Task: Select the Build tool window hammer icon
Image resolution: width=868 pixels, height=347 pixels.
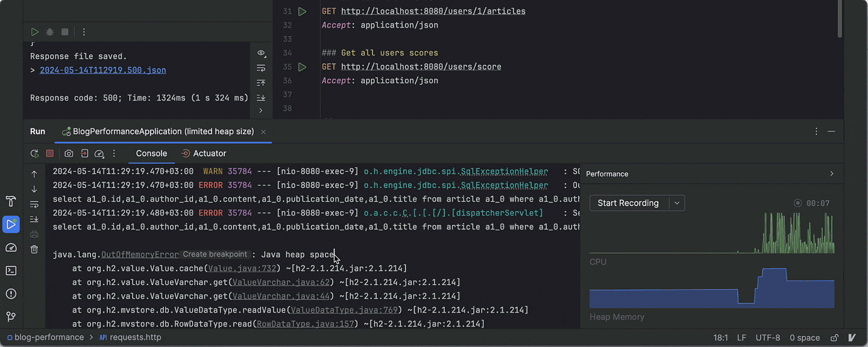Action: coord(11,201)
